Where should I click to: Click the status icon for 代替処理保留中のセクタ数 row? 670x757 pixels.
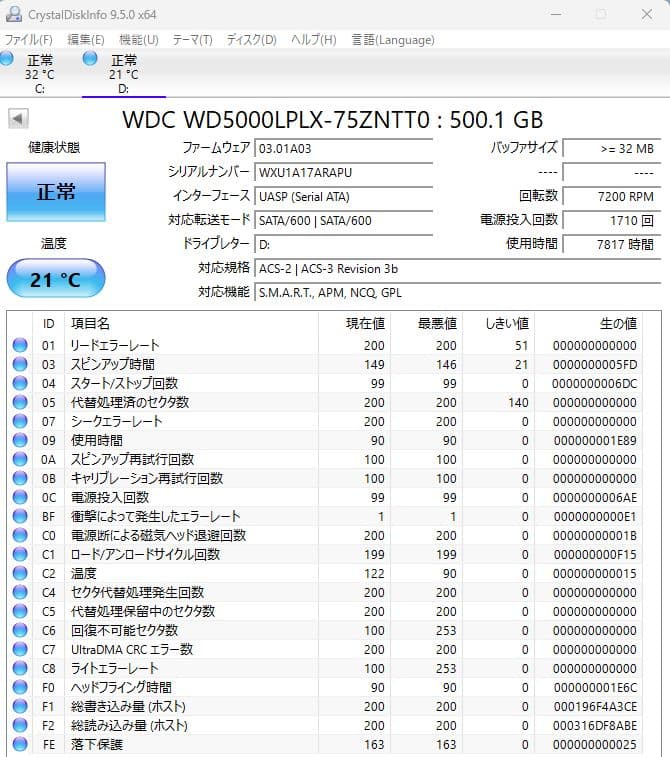point(20,611)
